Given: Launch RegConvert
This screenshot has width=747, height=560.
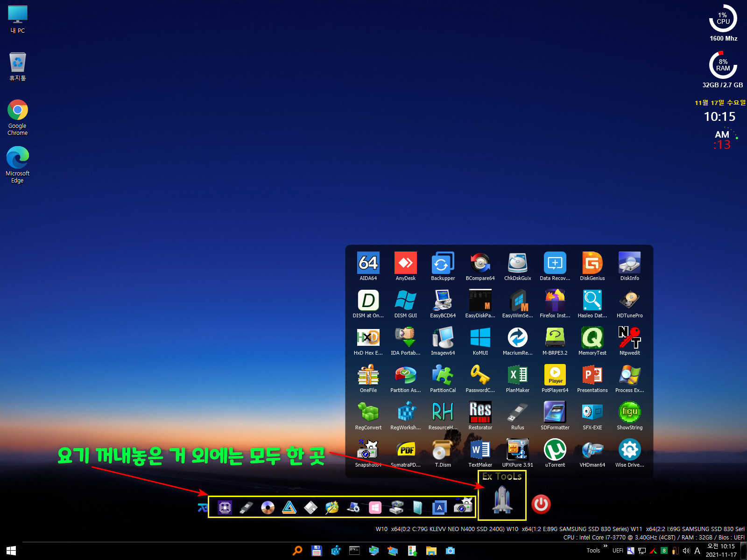Looking at the screenshot, I should click(x=368, y=413).
